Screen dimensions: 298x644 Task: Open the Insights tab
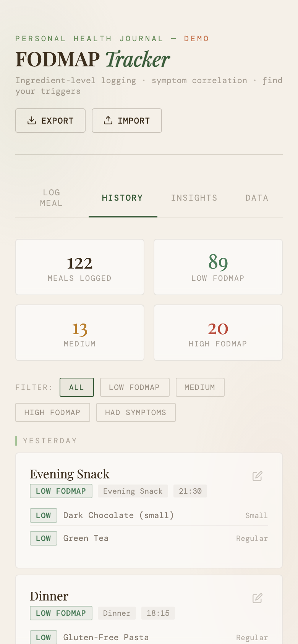[x=194, y=198]
